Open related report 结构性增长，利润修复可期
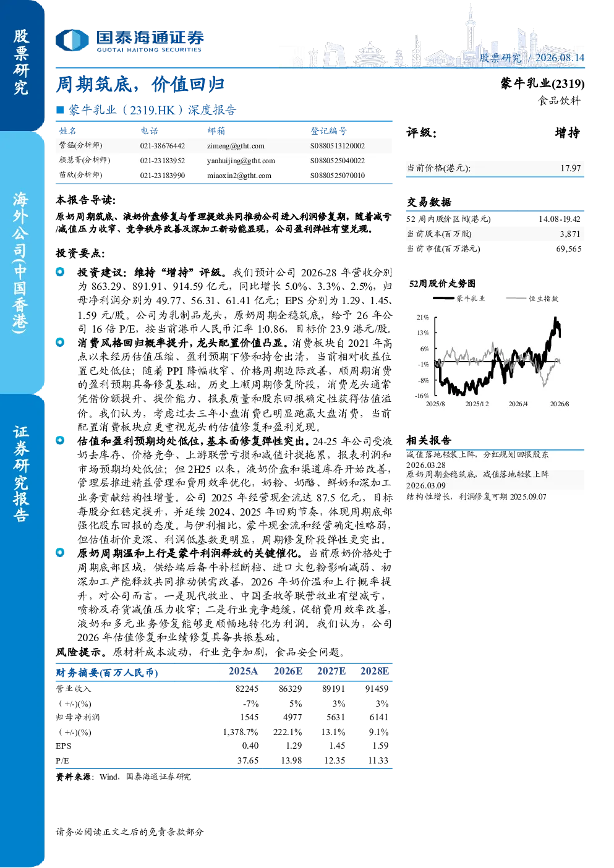Screen dimensions: 614x868 (476, 496)
